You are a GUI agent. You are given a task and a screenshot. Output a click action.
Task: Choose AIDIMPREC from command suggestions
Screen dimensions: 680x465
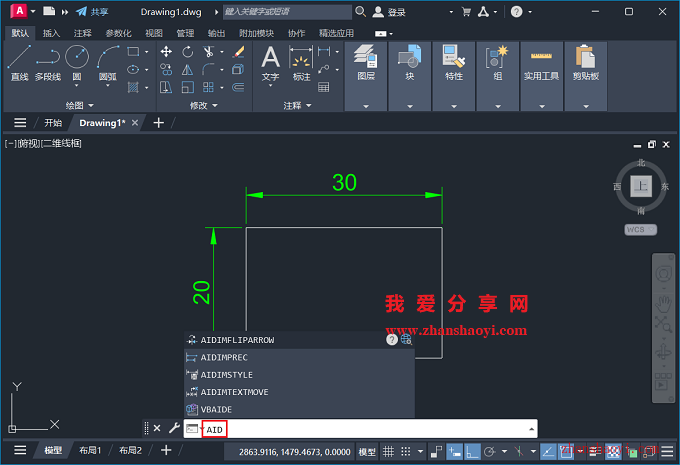pos(299,357)
